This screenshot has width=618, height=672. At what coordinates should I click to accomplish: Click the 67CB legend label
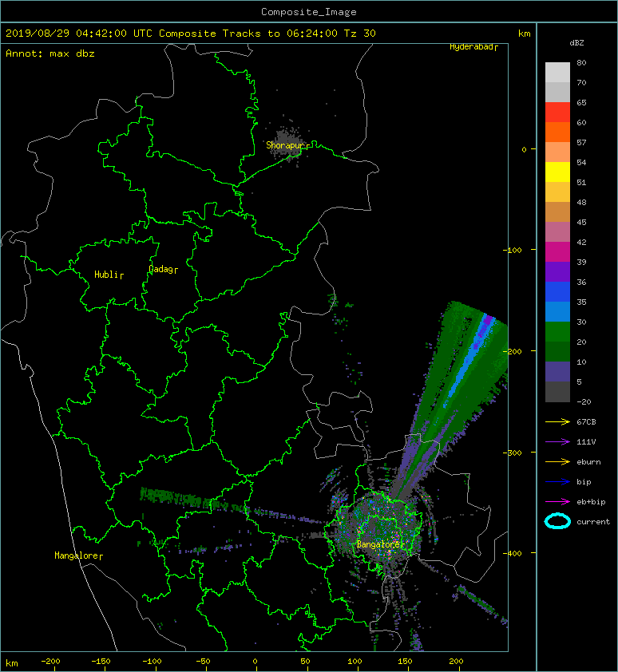(x=586, y=421)
